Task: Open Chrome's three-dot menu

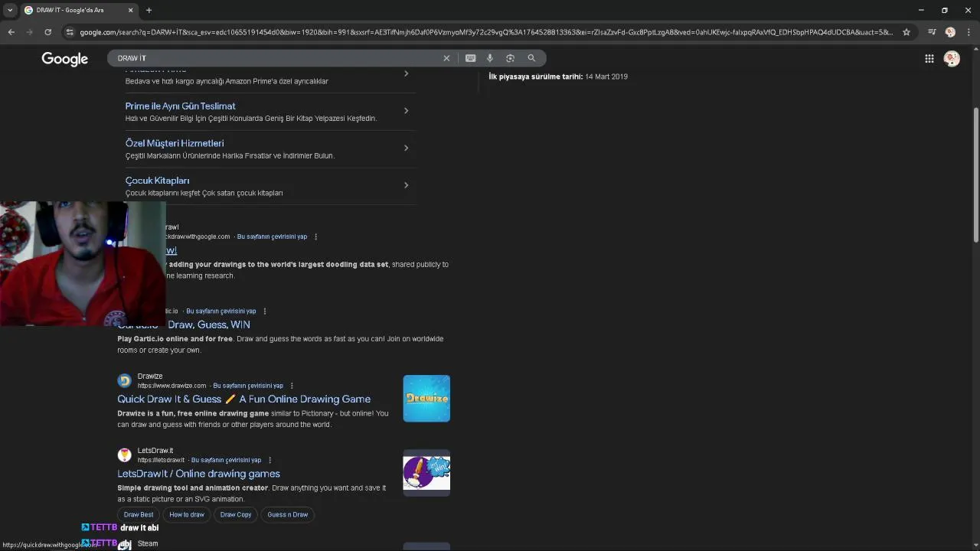Action: 968,32
